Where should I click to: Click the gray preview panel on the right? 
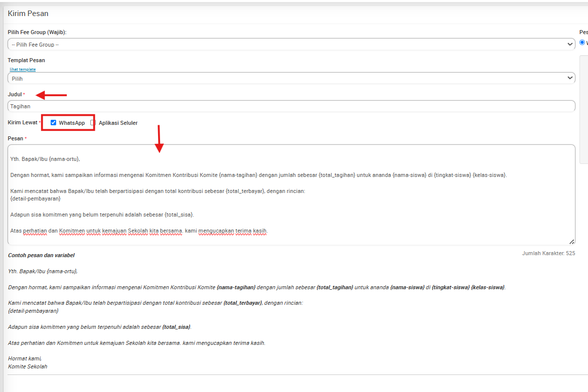pos(583,109)
